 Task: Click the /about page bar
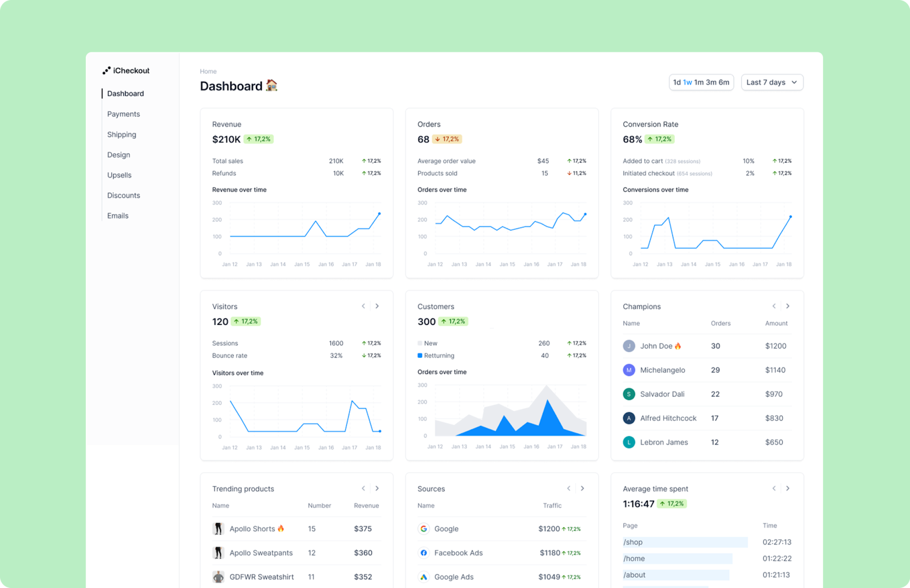pyautogui.click(x=676, y=575)
